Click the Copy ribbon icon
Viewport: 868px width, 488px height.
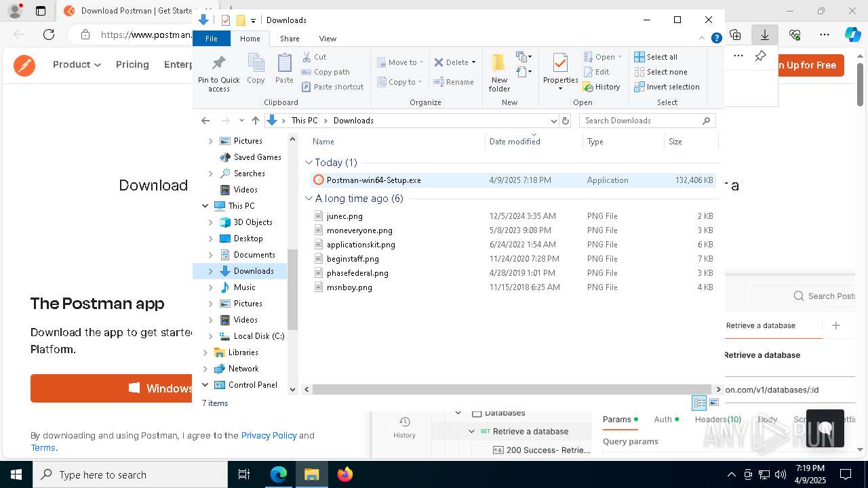[256, 69]
